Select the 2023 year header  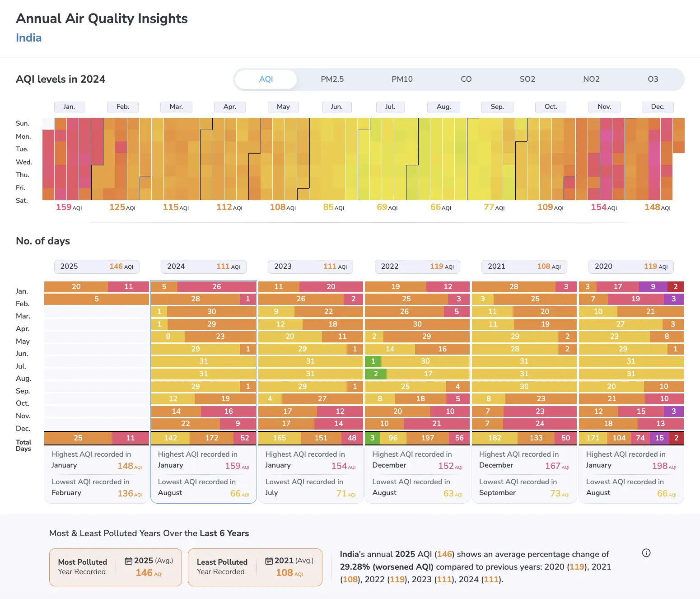(310, 267)
